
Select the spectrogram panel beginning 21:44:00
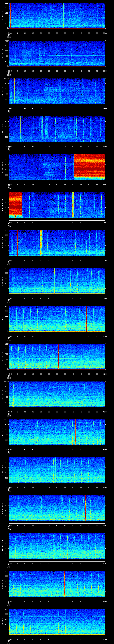(57, 508)
